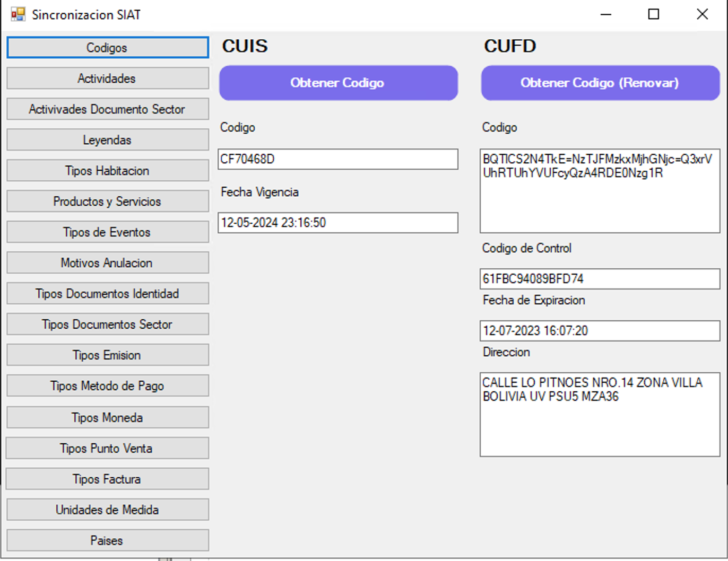
Task: Select the Actividades sidebar button
Action: pos(107,78)
